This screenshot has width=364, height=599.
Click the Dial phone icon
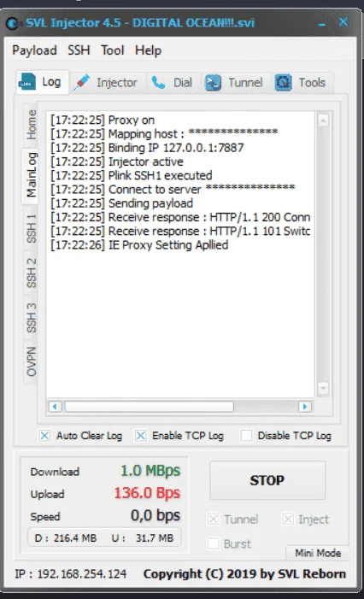coord(158,82)
